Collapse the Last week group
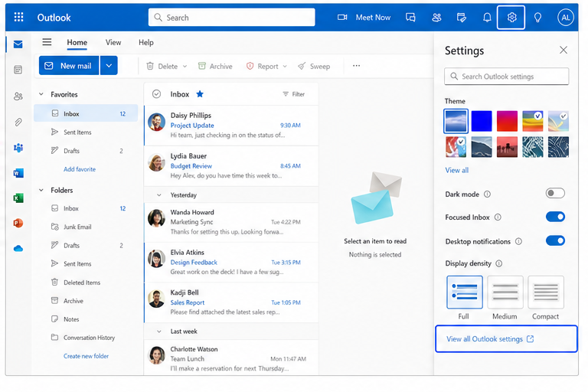 pos(159,332)
